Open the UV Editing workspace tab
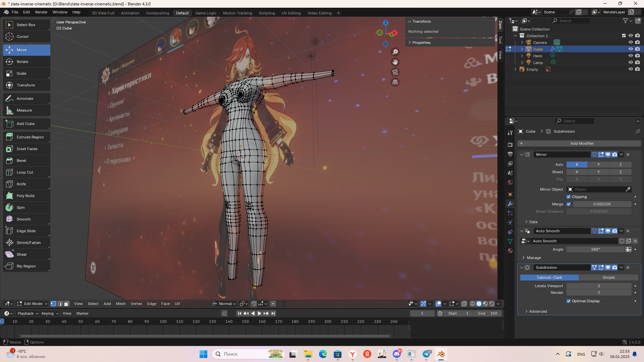The width and height of the screenshot is (644, 362). [x=291, y=13]
